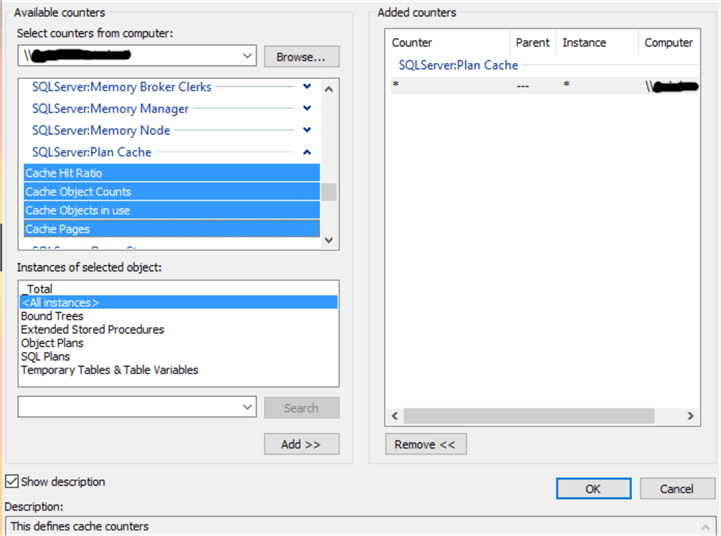The height and width of the screenshot is (536, 721).
Task: Click the Added counters horizontal scrollbar thumb
Action: 529,416
